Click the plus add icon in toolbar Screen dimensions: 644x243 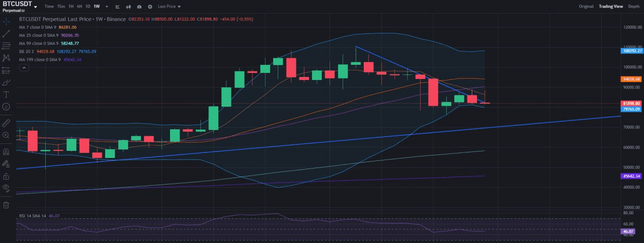[150, 7]
